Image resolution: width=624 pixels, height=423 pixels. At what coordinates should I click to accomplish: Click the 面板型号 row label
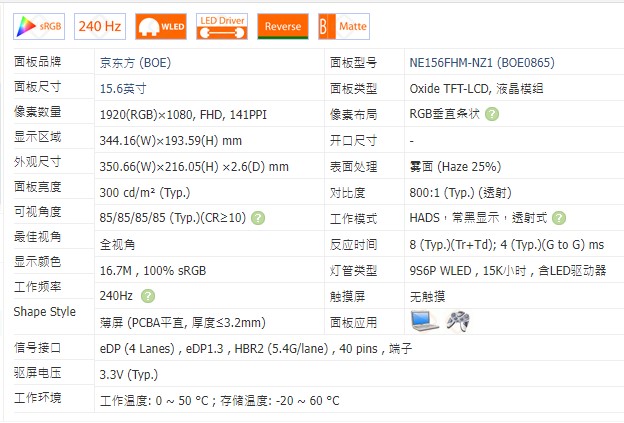(x=353, y=63)
